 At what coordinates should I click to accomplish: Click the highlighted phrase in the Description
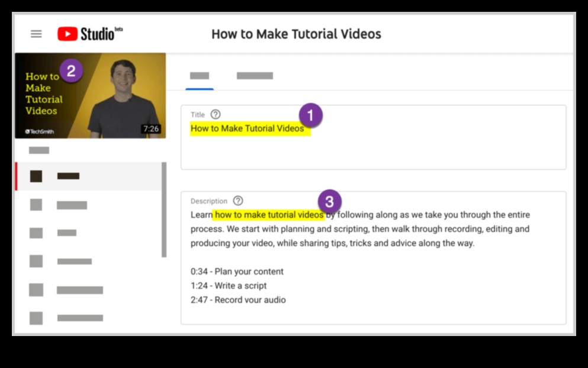269,215
